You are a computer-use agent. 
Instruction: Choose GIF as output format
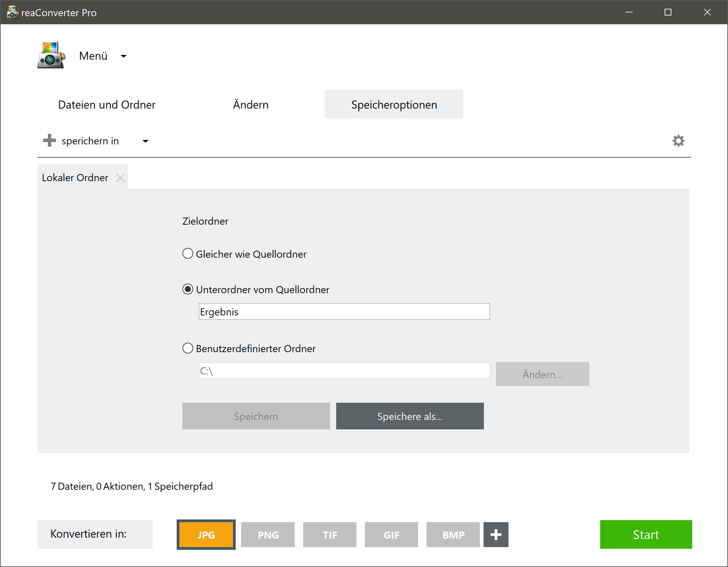pos(391,535)
